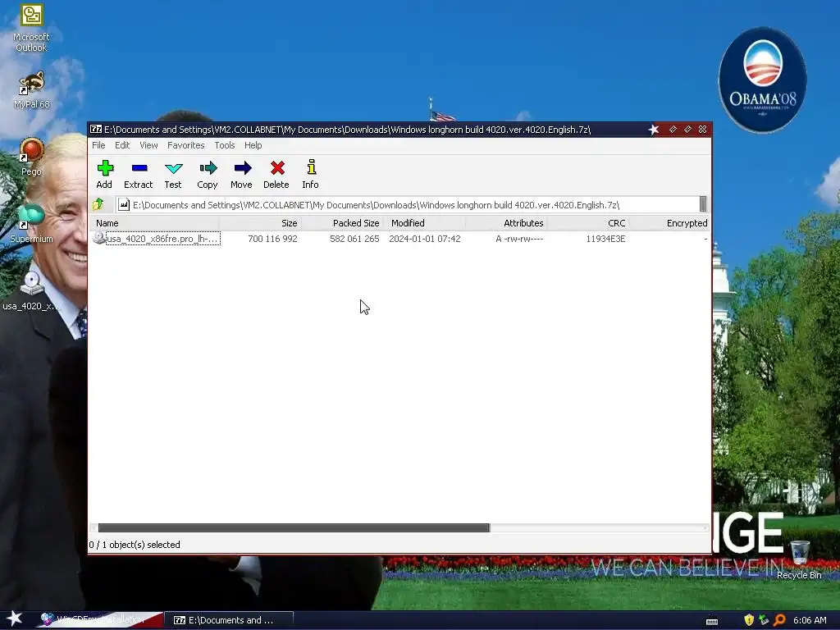This screenshot has height=630, width=840.
Task: Click the status bar selection text
Action: (x=135, y=545)
